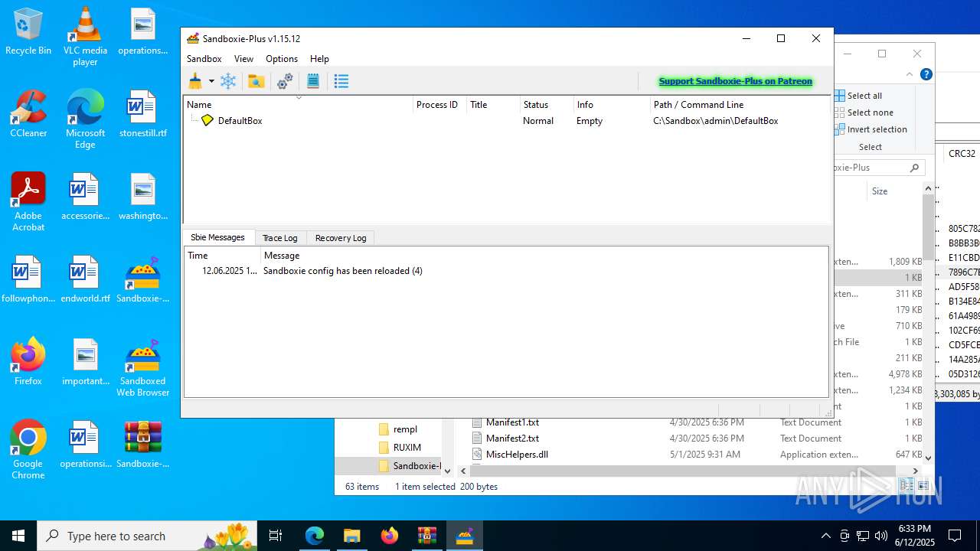The image size is (980, 551).
Task: Click the Explorer search magnifier icon
Action: point(914,168)
